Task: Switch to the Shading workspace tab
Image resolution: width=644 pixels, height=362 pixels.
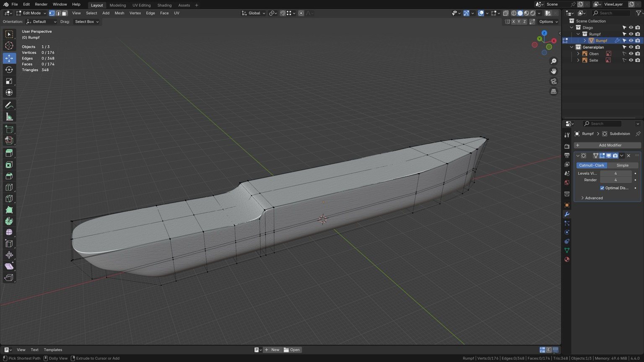Action: (164, 5)
